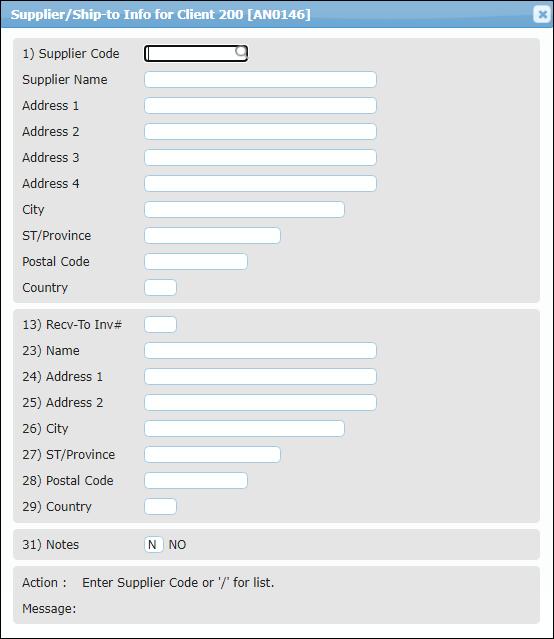
Task: Click the supplier ST/Province field
Action: tap(212, 236)
